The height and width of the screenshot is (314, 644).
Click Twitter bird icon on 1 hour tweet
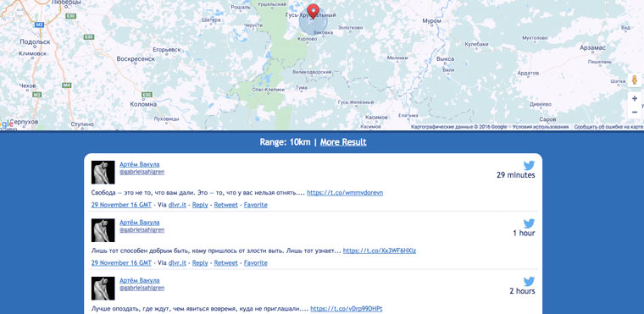point(529,223)
